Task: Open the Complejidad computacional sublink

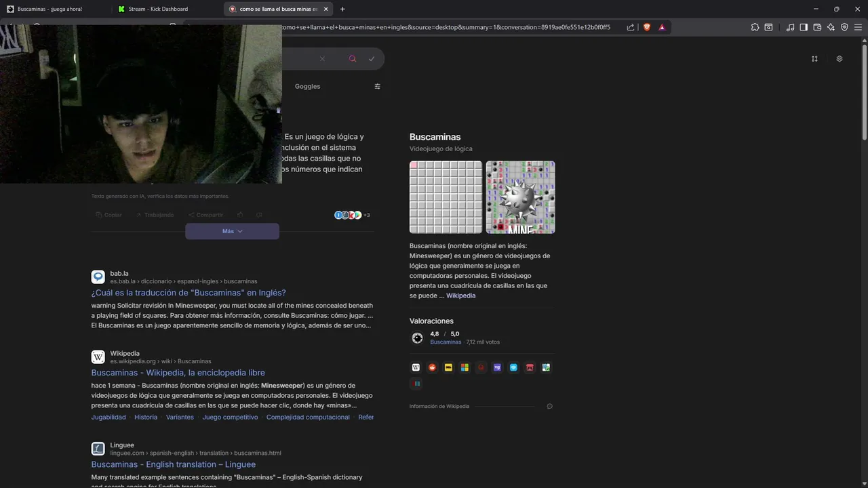Action: click(308, 418)
